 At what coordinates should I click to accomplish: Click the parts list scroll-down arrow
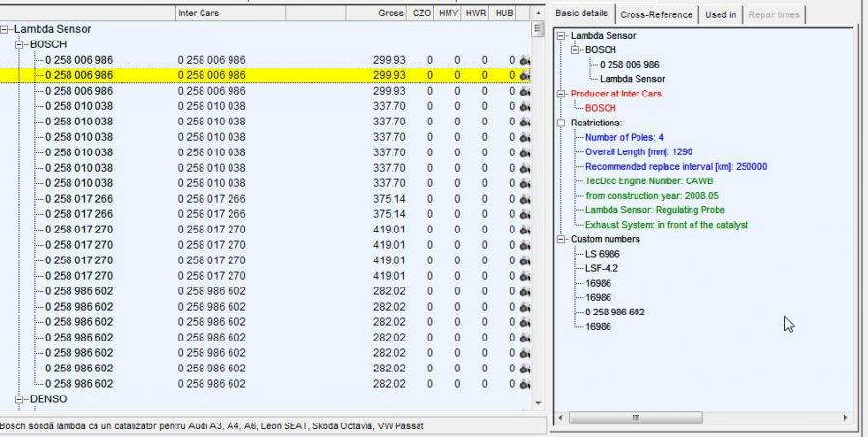(538, 405)
